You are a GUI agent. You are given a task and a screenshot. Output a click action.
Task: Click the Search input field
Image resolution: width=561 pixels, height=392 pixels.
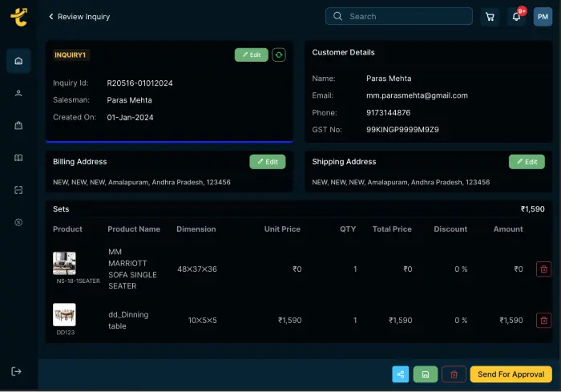click(x=398, y=17)
